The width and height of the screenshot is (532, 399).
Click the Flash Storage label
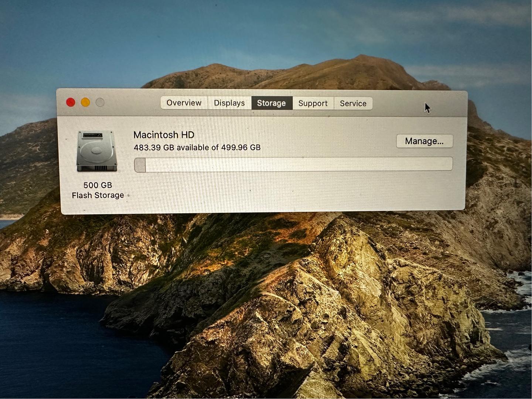tap(98, 195)
